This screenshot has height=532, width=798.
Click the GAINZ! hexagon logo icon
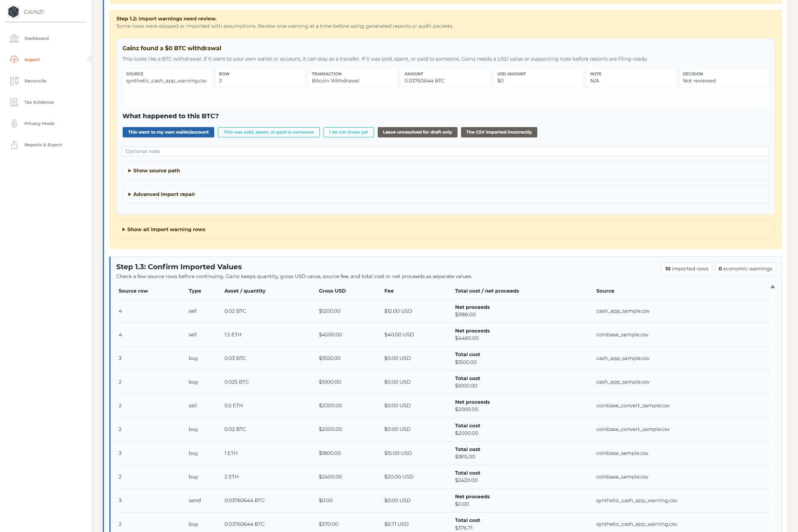[x=13, y=12]
